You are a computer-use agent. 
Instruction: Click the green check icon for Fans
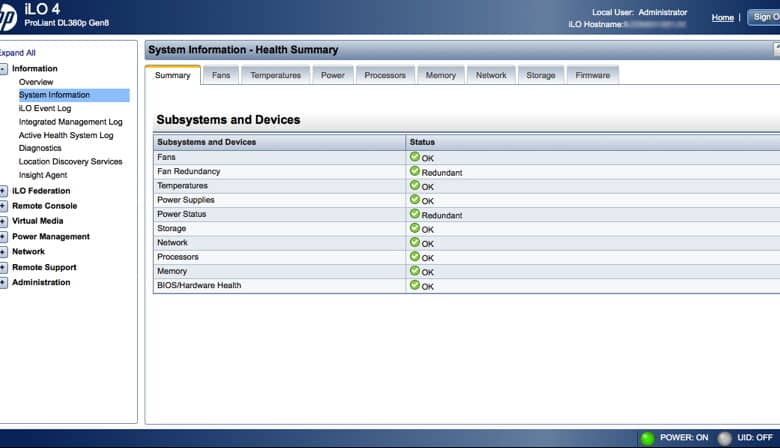click(414, 157)
